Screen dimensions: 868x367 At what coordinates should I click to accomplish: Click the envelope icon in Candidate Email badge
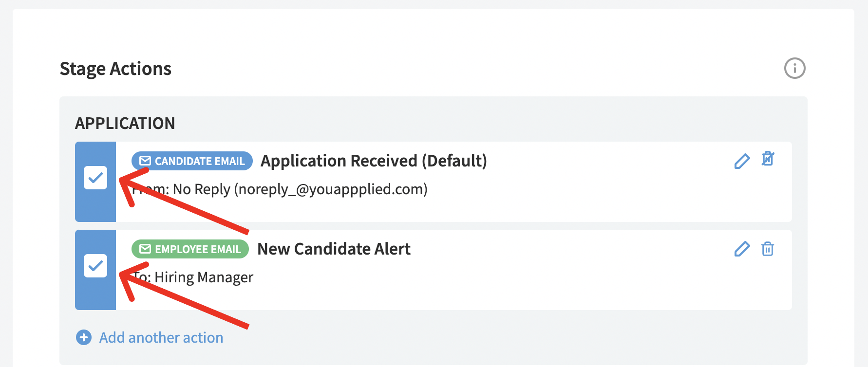[145, 161]
